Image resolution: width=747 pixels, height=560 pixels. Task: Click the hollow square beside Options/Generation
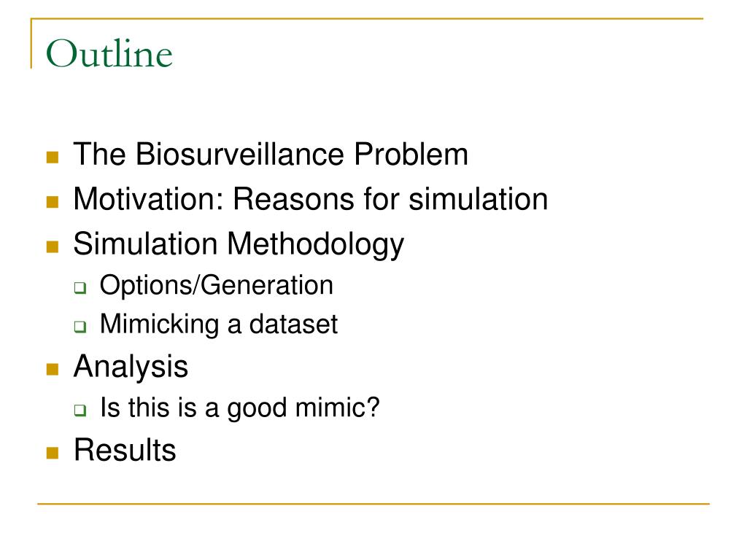(80, 287)
